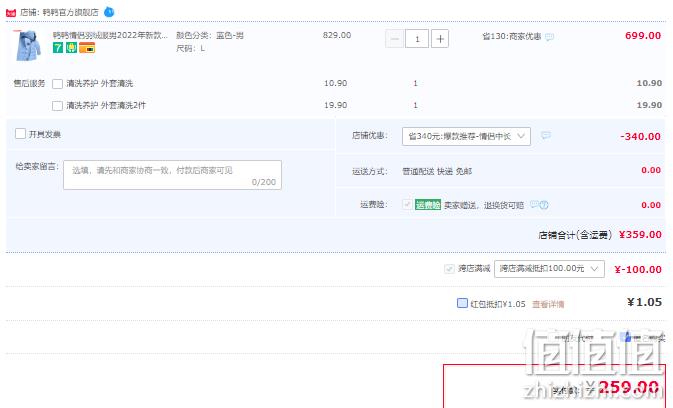Viewport: 673px width, 408px height.
Task: Click the ¥-100.00 cross-store discount amount
Action: click(638, 269)
